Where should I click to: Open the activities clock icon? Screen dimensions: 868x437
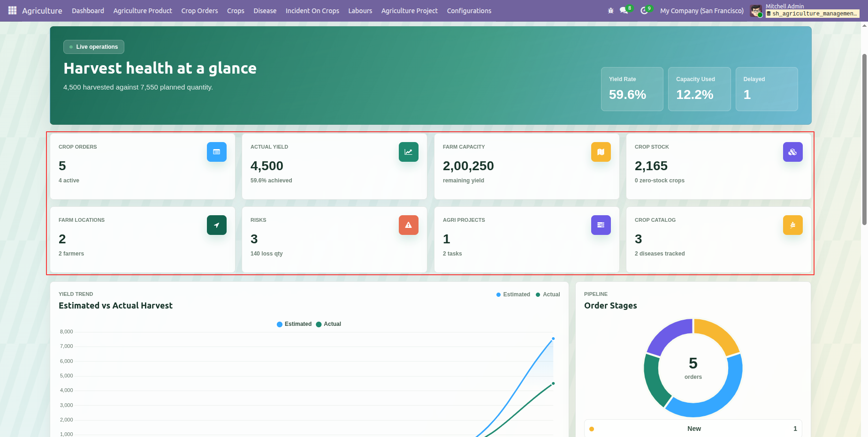[x=644, y=10]
